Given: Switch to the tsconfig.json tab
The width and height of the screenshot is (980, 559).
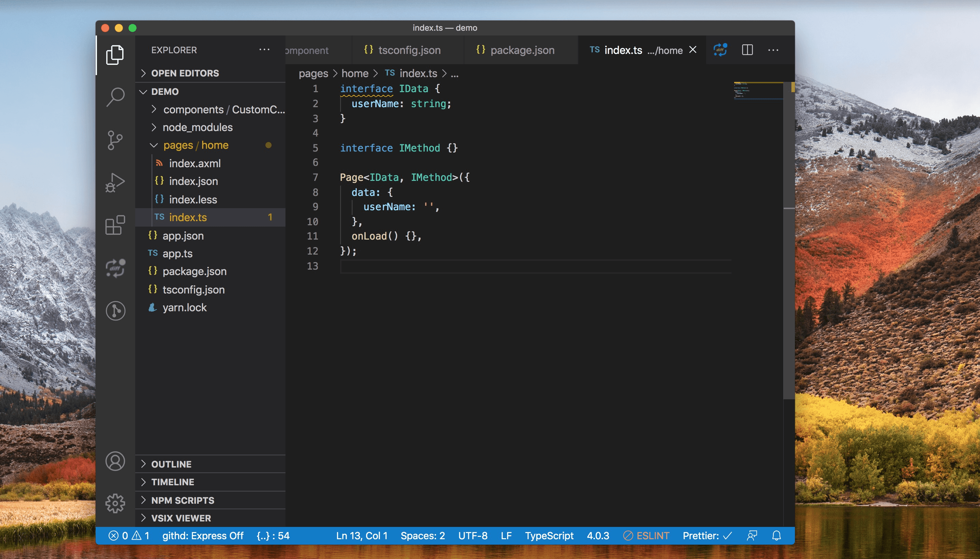Looking at the screenshot, I should click(x=408, y=50).
